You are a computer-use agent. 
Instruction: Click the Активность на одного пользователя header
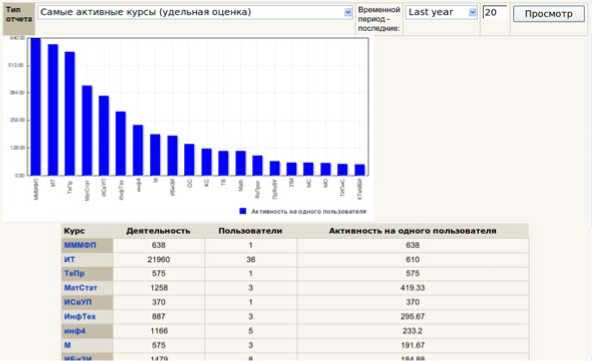pos(413,231)
